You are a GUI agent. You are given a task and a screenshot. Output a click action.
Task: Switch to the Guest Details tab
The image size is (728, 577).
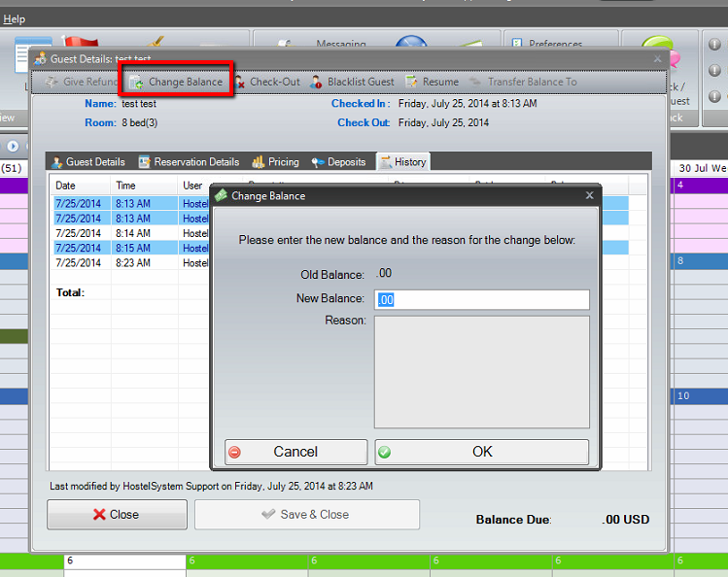click(88, 162)
